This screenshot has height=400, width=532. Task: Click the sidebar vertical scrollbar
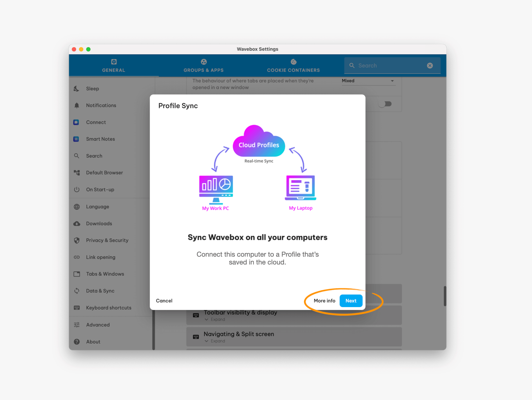[x=154, y=330]
